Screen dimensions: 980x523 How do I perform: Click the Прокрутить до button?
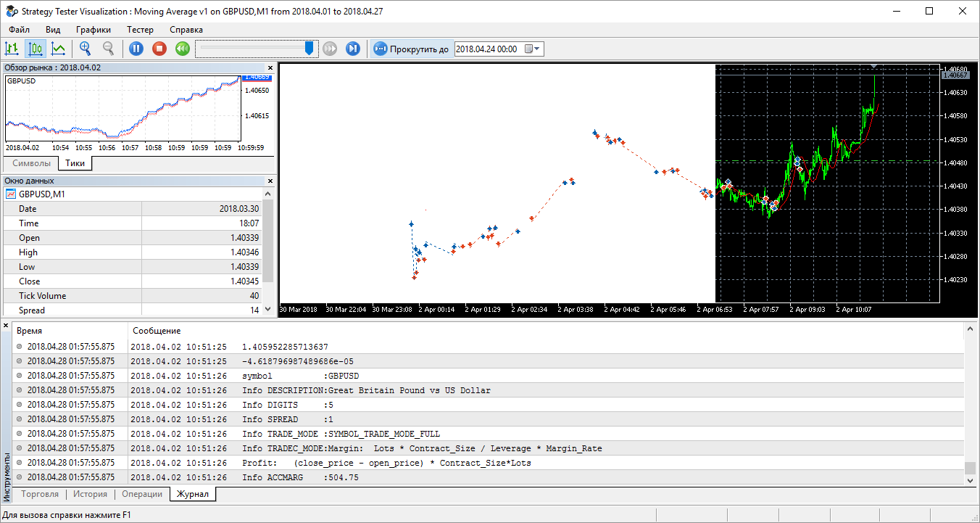pos(411,49)
